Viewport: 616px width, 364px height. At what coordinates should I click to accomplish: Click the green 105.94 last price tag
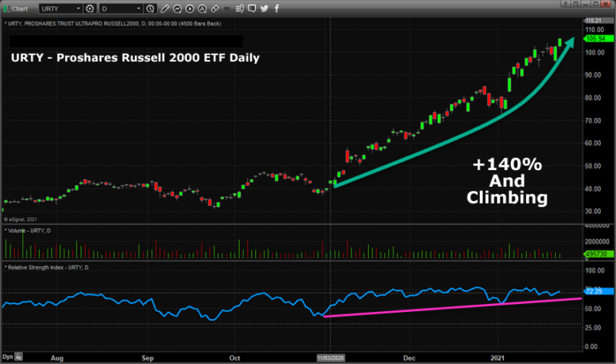(598, 38)
